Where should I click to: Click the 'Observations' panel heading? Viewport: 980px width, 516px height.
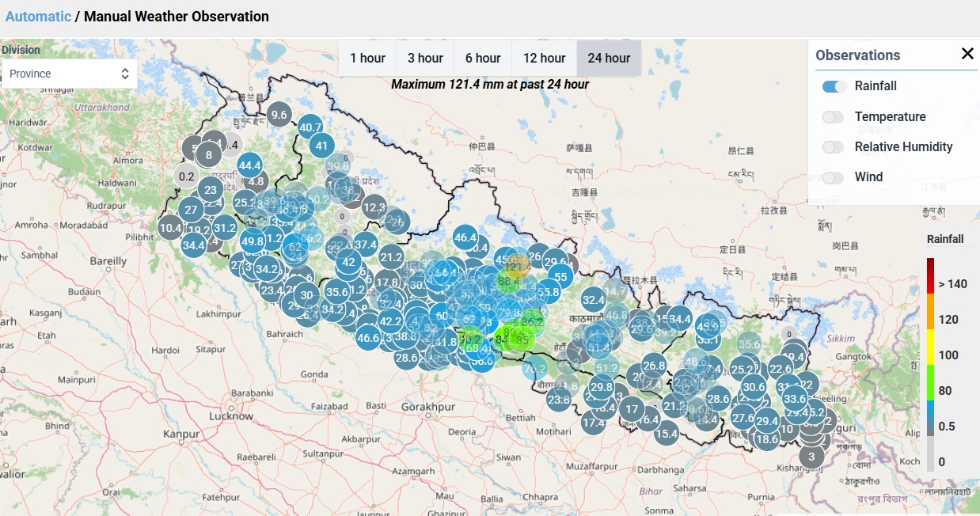click(x=858, y=55)
